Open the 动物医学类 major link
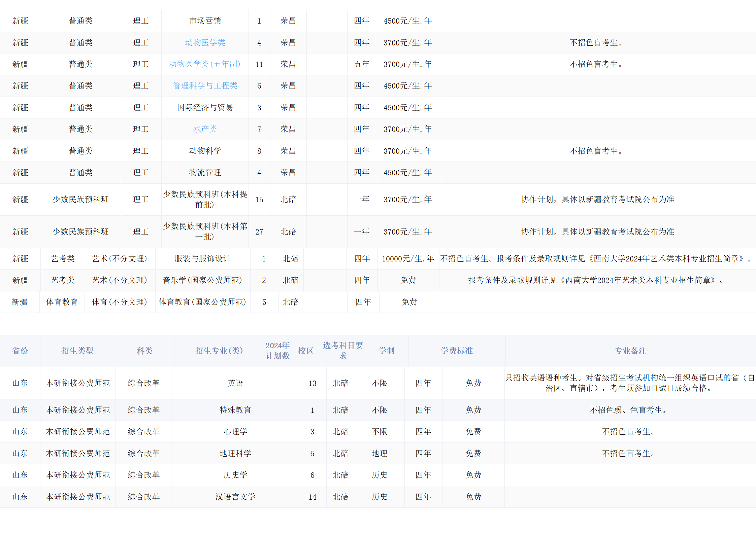756x534 pixels. [205, 43]
